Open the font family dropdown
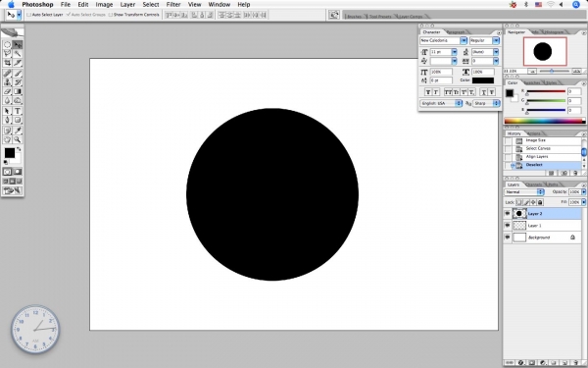Image resolution: width=588 pixels, height=368 pixels. tap(464, 40)
